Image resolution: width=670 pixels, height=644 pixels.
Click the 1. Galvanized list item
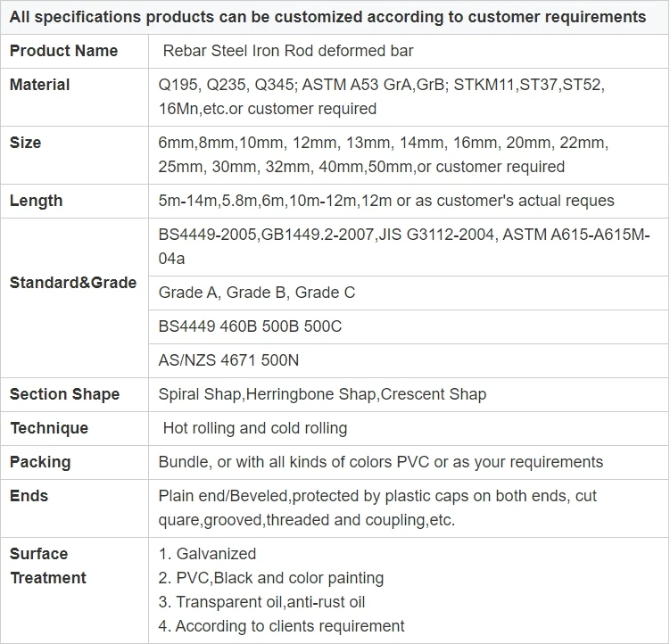coord(207,554)
